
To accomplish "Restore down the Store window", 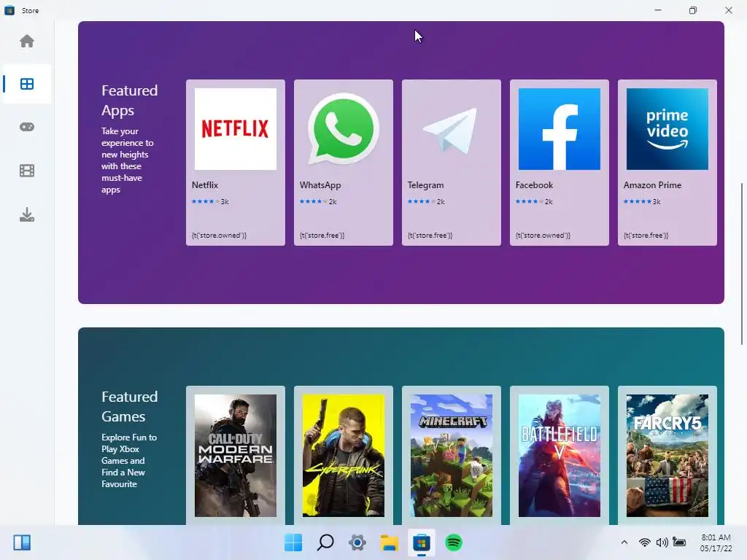I will click(x=693, y=10).
